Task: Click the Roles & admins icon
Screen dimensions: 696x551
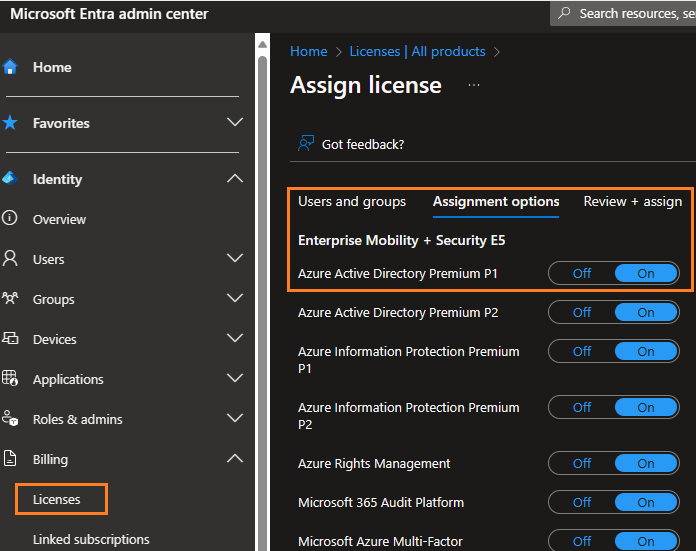Action: pos(10,418)
